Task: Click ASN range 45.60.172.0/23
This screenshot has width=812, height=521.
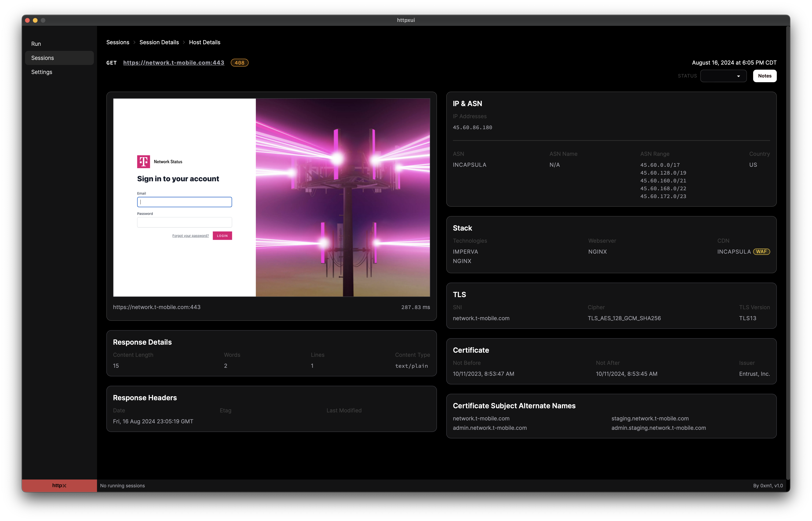Action: (x=663, y=196)
